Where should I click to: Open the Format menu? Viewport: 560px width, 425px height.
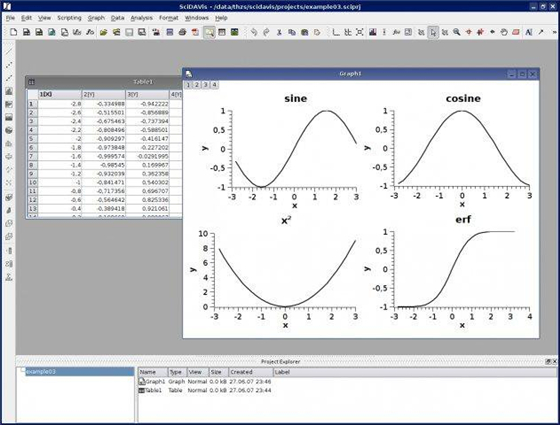tap(169, 18)
